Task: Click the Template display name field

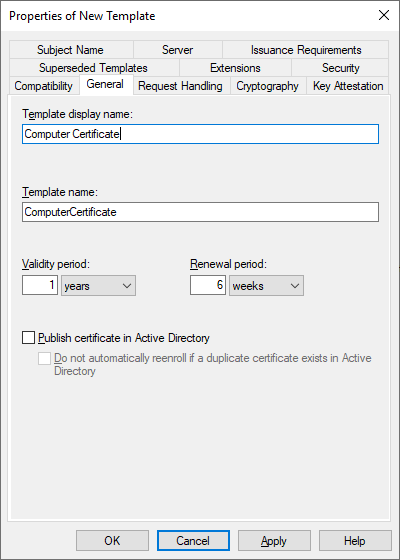Action: 200,134
